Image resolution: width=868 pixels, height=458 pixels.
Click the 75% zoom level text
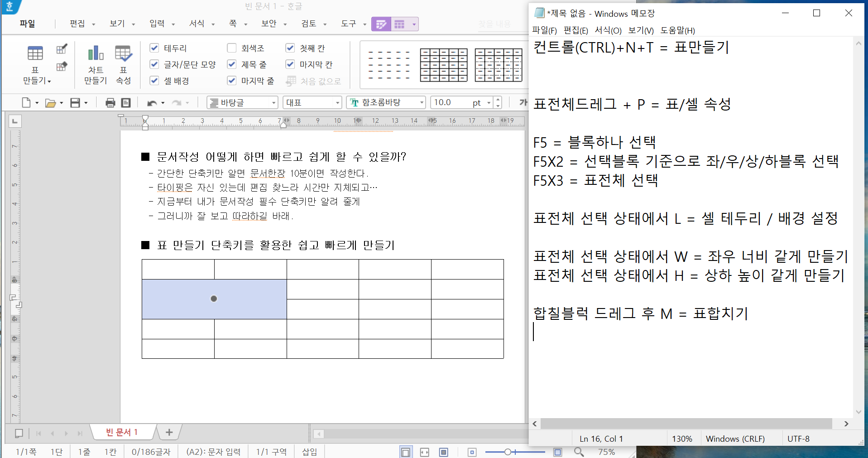(606, 452)
